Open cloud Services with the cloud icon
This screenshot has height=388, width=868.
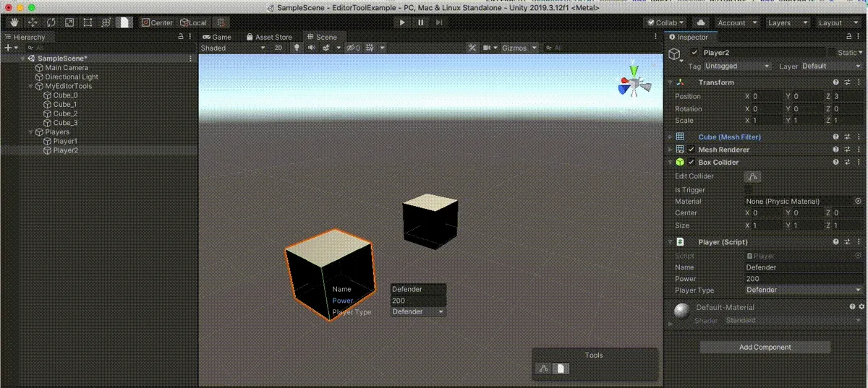(700, 22)
